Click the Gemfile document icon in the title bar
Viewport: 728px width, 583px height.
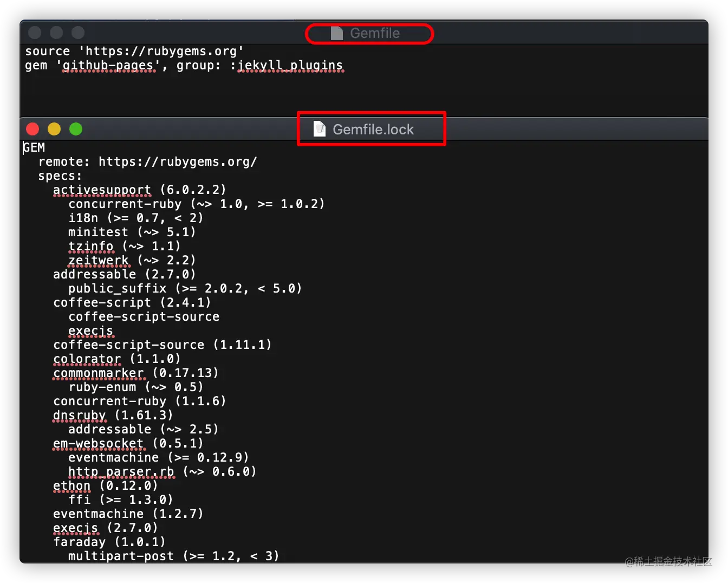pyautogui.click(x=337, y=33)
